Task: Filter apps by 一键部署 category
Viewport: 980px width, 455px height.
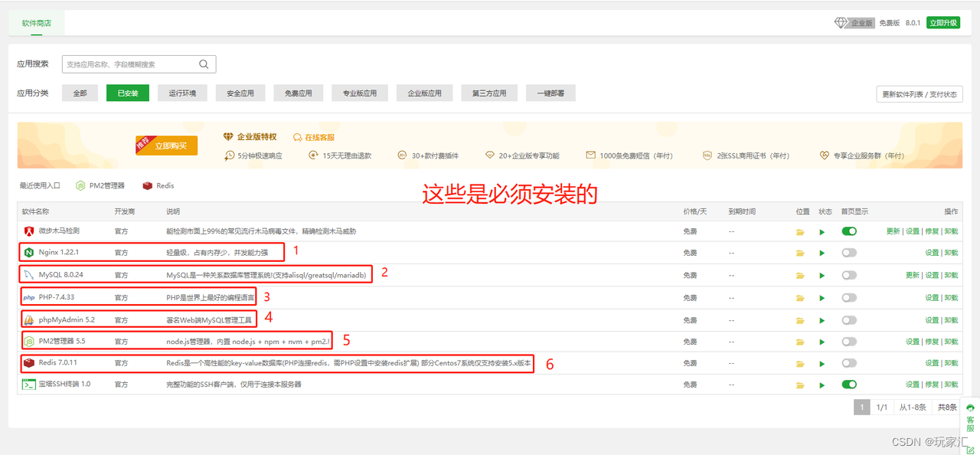Action: [x=551, y=93]
